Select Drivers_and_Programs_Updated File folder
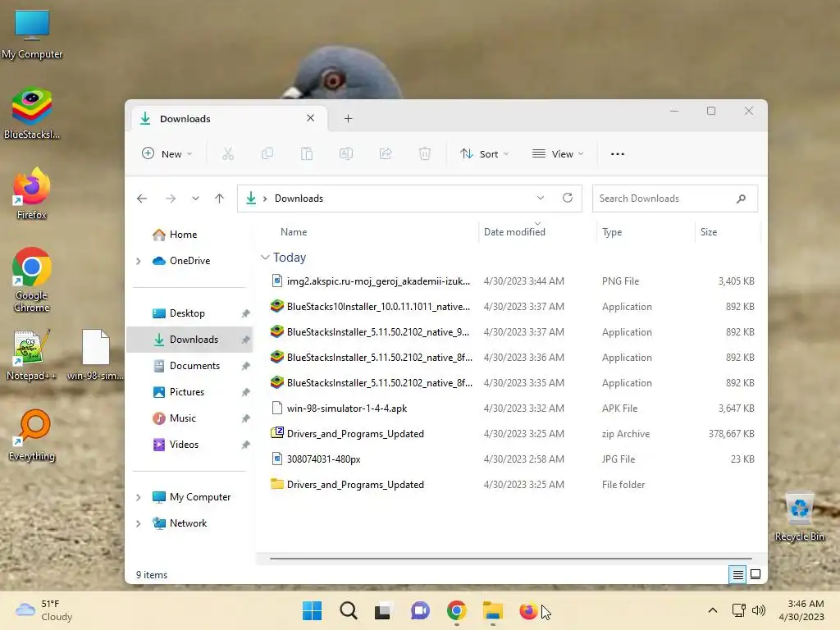The width and height of the screenshot is (840, 630). coord(512,485)
